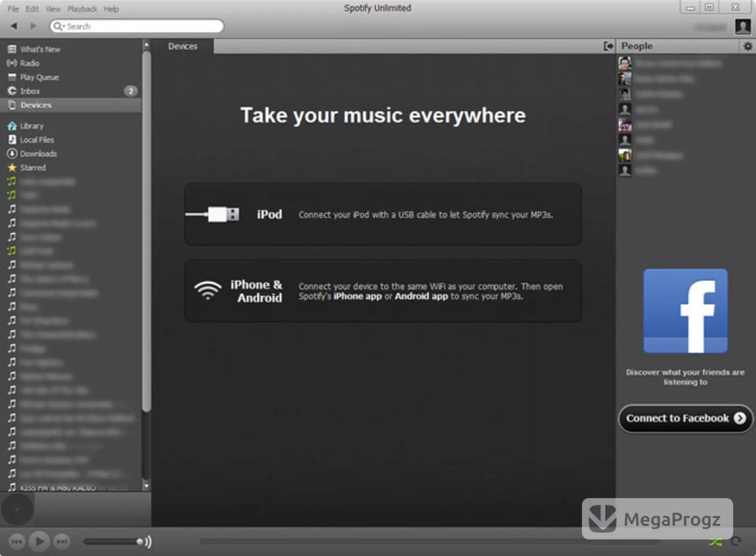Click sidebar scroll down arrow

(146, 486)
